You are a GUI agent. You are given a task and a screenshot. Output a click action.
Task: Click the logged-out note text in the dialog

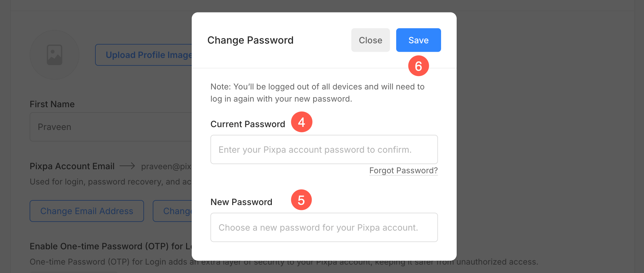(317, 93)
